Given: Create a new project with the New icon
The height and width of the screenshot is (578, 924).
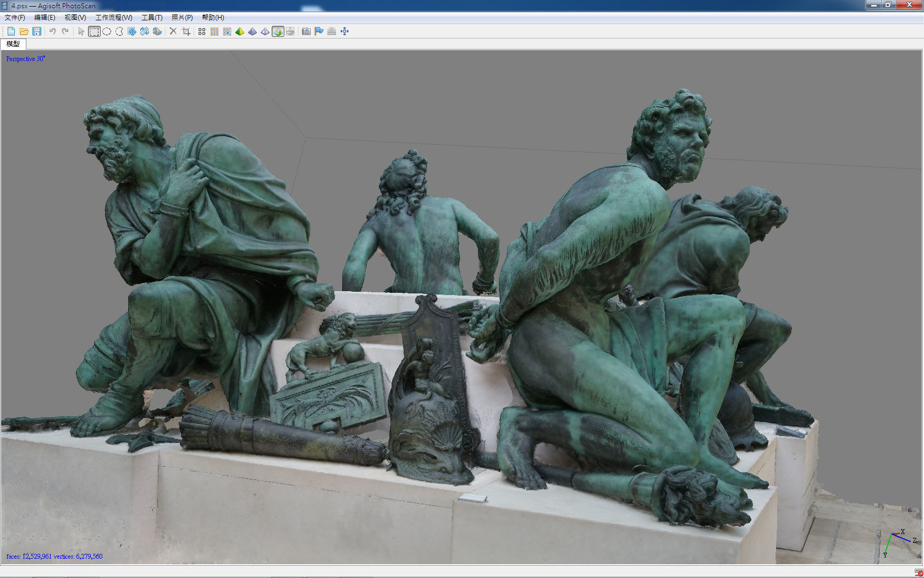Looking at the screenshot, I should click(x=11, y=31).
